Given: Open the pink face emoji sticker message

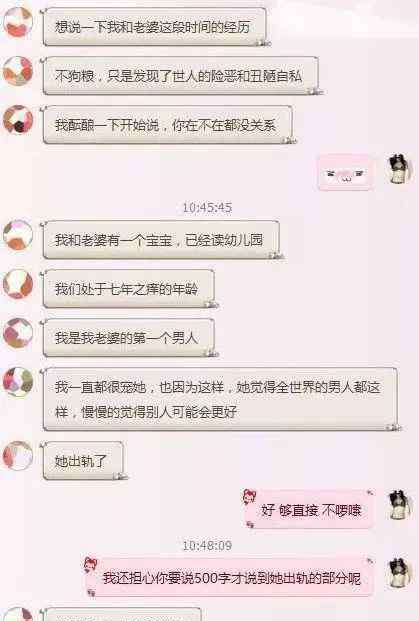Looking at the screenshot, I should click(346, 173).
